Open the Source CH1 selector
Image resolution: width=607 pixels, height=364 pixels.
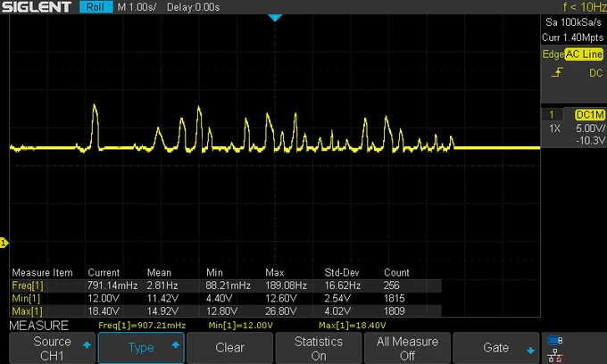(52, 348)
